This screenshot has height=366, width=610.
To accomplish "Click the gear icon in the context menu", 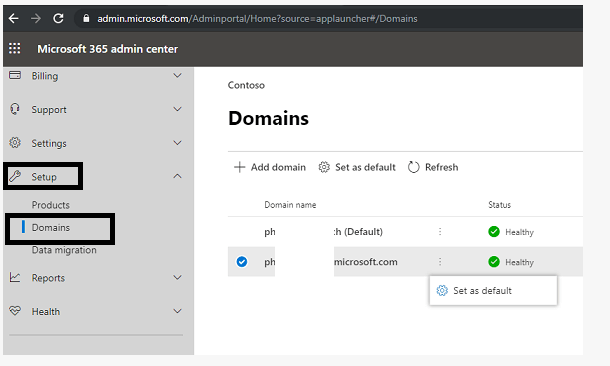I will (442, 291).
